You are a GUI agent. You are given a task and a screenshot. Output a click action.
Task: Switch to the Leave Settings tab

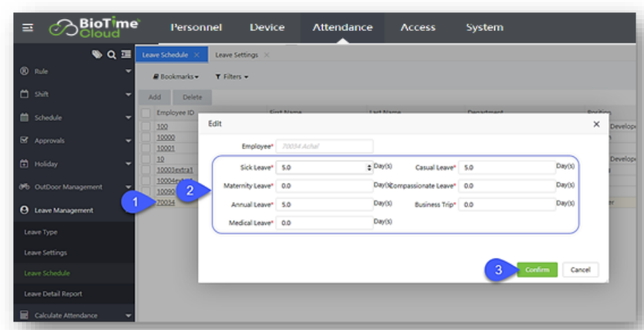[x=236, y=55]
